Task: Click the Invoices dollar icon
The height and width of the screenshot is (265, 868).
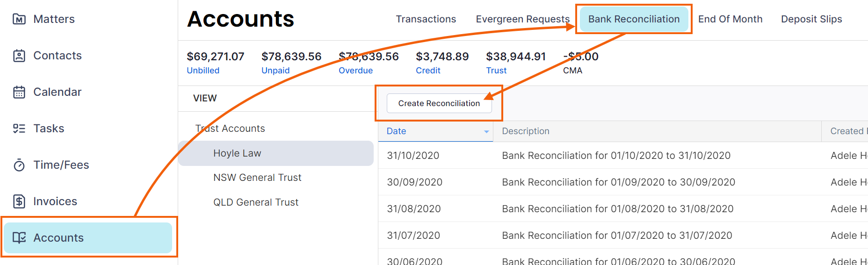Action: 19,201
